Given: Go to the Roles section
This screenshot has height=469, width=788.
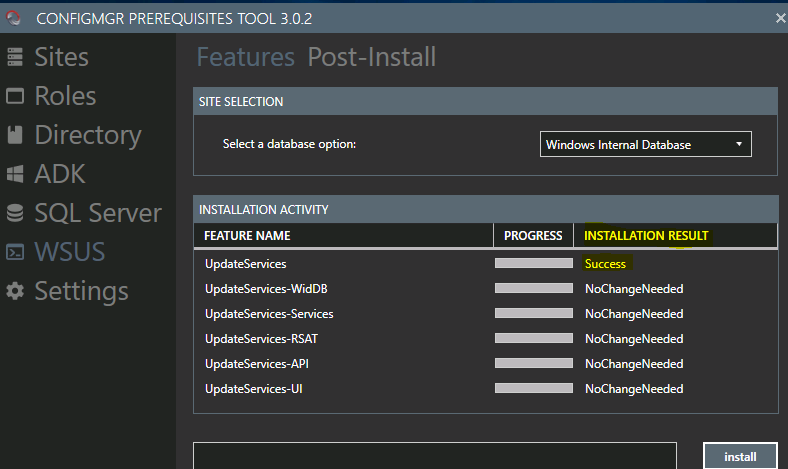Looking at the screenshot, I should pyautogui.click(x=65, y=96).
